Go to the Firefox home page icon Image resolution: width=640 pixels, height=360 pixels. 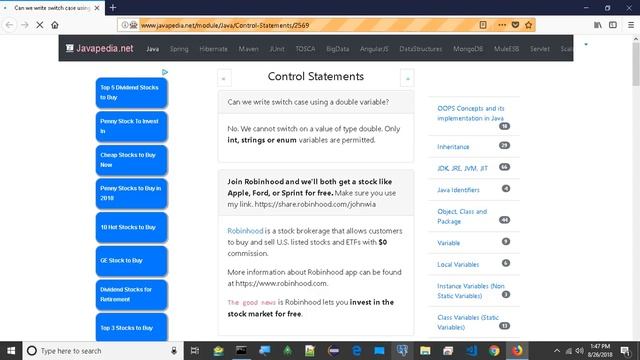coord(55,25)
